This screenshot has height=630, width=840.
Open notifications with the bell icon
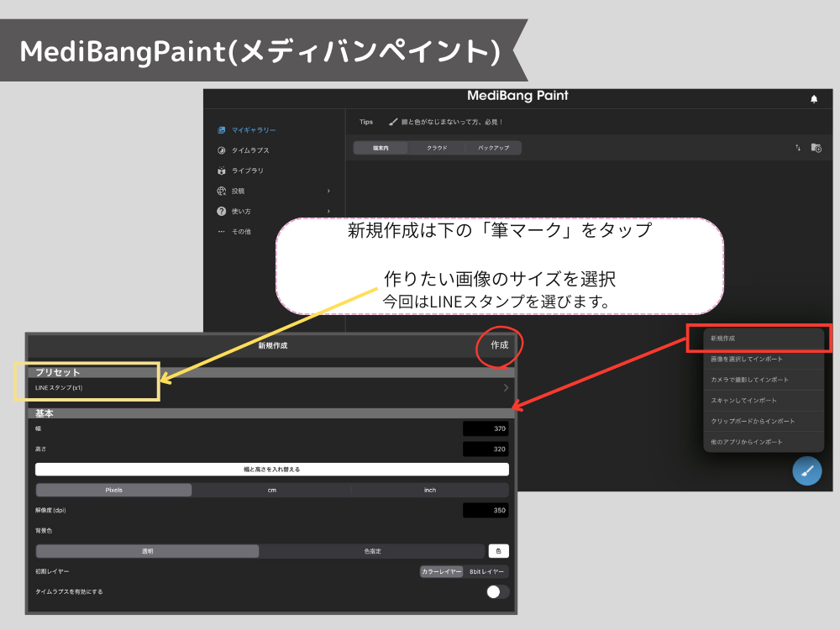pos(813,99)
